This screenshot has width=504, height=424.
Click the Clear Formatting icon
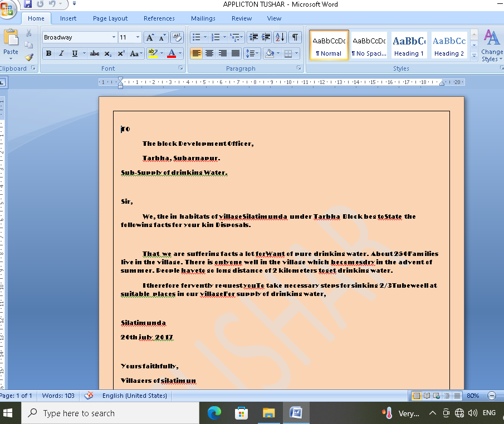177,37
